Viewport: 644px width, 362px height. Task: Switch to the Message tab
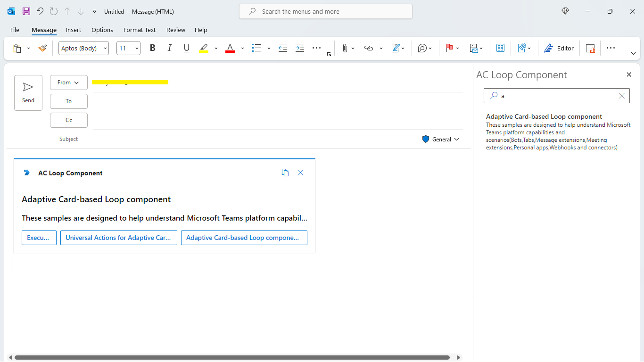pos(44,30)
